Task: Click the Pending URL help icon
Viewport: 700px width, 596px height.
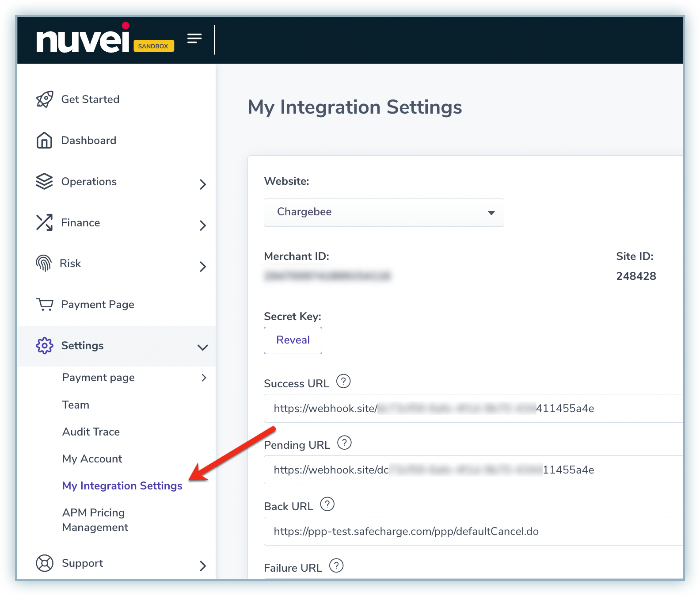Action: (344, 443)
